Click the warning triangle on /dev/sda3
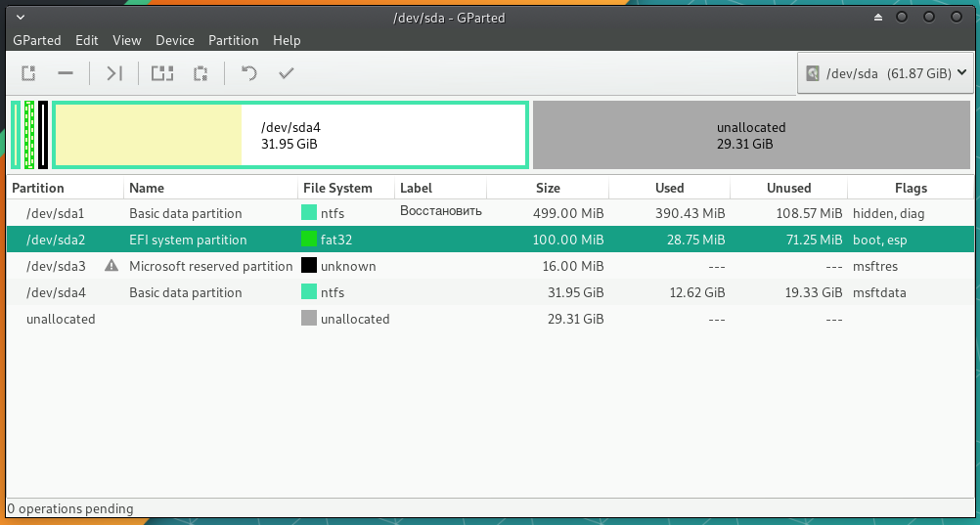The width and height of the screenshot is (980, 525). [x=111, y=266]
